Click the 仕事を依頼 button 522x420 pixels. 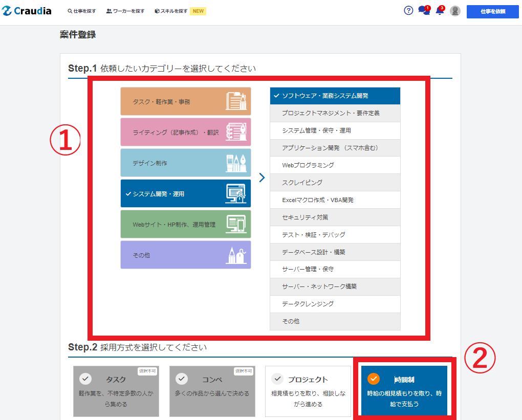(493, 11)
